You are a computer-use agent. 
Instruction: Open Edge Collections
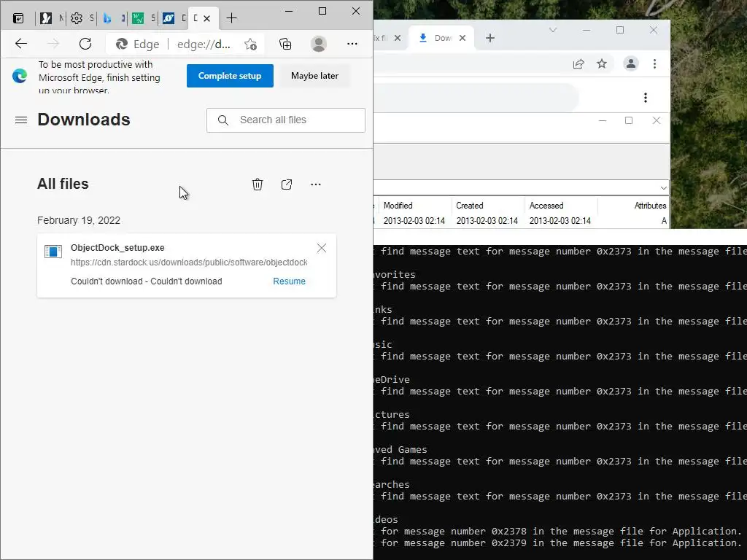click(285, 44)
